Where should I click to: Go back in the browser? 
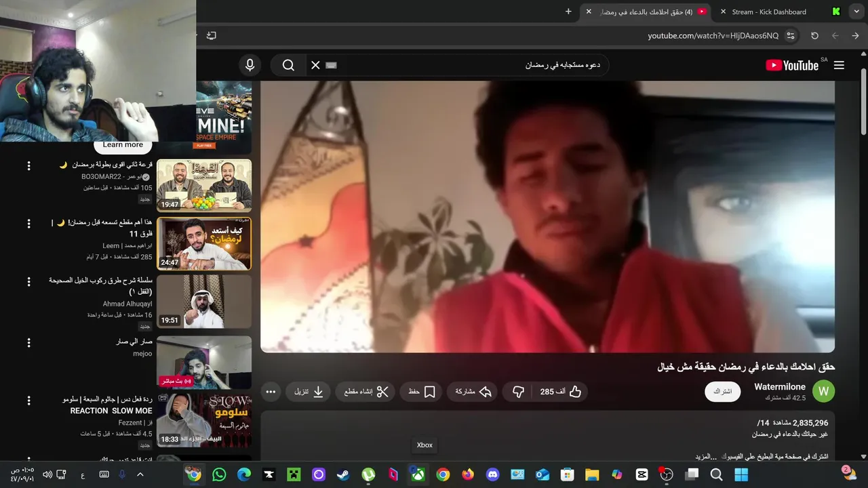point(855,35)
